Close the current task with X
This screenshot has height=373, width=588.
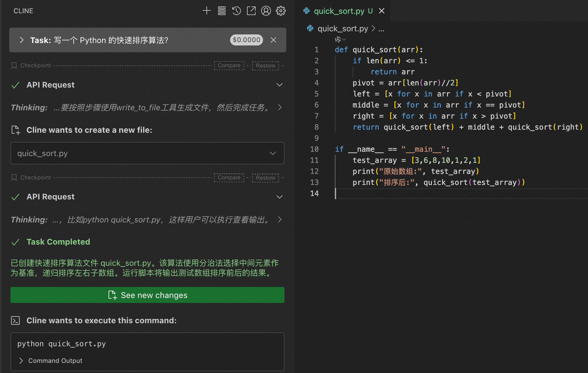click(273, 40)
